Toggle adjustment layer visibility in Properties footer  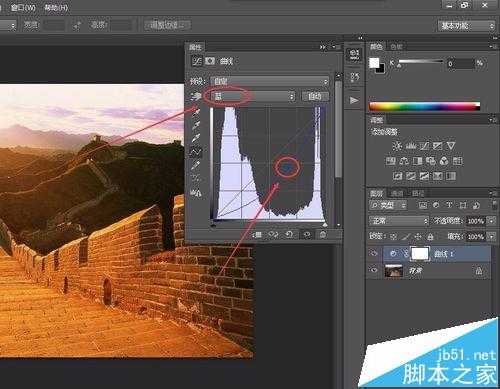(x=307, y=235)
